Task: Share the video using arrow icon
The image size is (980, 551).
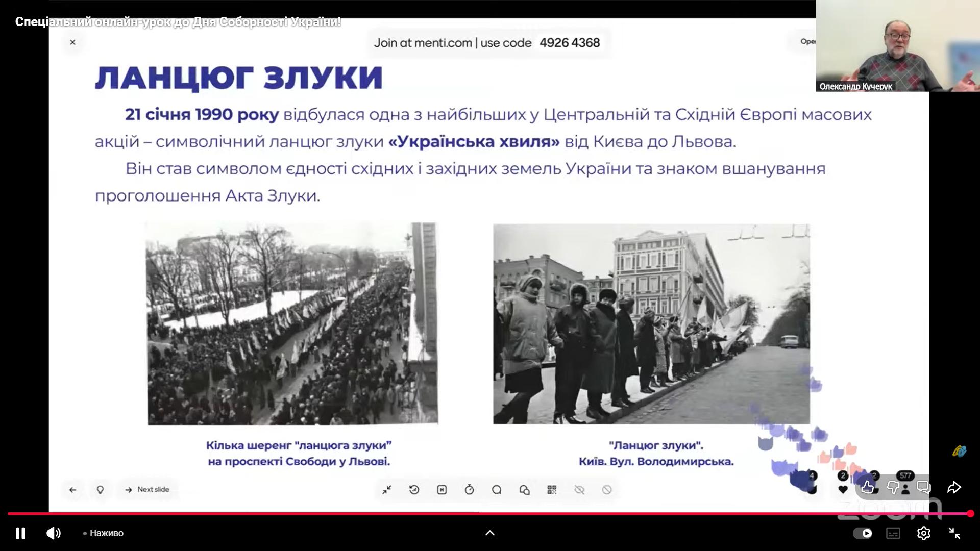Action: coord(953,487)
